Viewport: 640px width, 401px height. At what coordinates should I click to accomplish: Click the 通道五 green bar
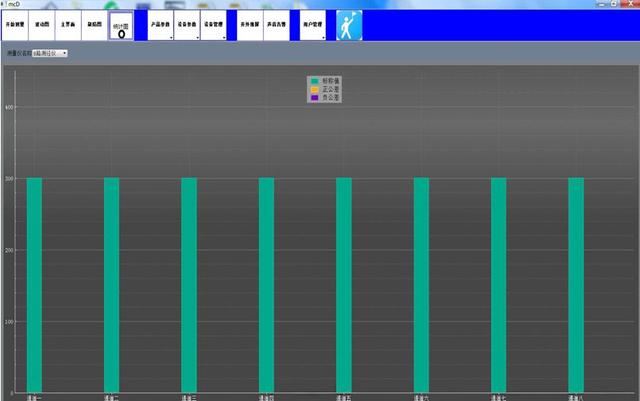[344, 285]
